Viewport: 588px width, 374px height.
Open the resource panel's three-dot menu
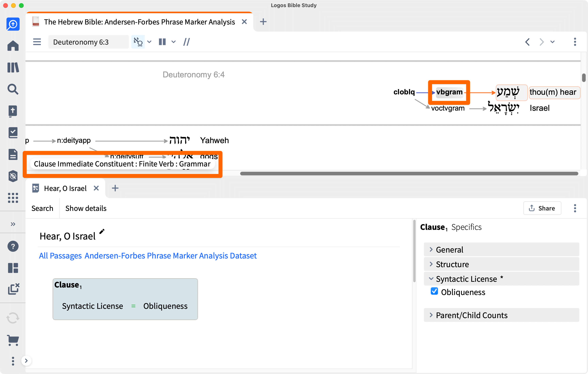(575, 42)
